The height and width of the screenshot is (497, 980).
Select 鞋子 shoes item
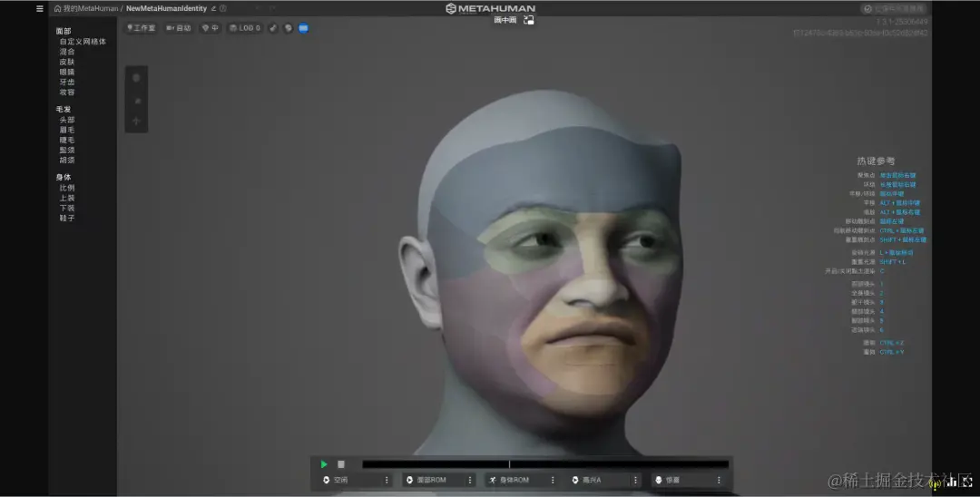point(67,218)
